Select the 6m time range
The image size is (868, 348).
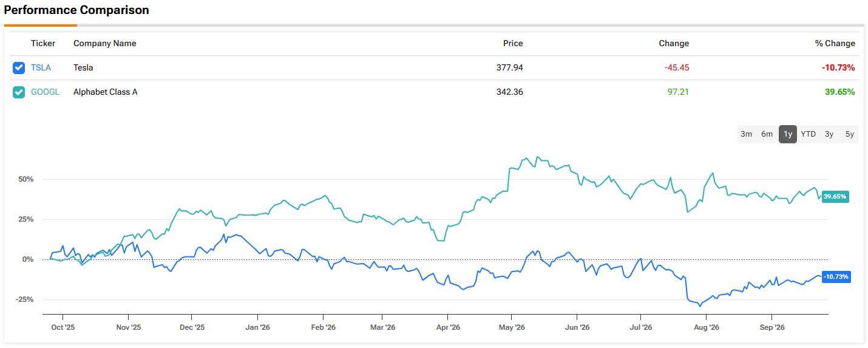(x=767, y=134)
